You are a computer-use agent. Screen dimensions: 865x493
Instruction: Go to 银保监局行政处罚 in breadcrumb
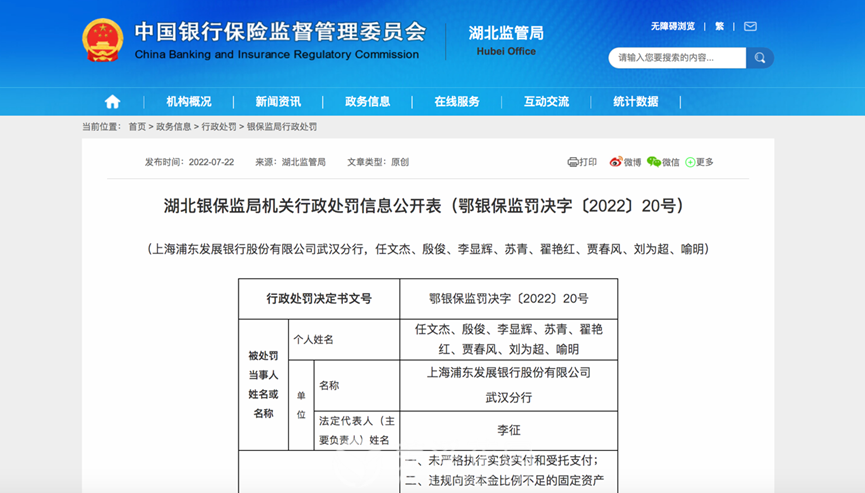pos(281,127)
